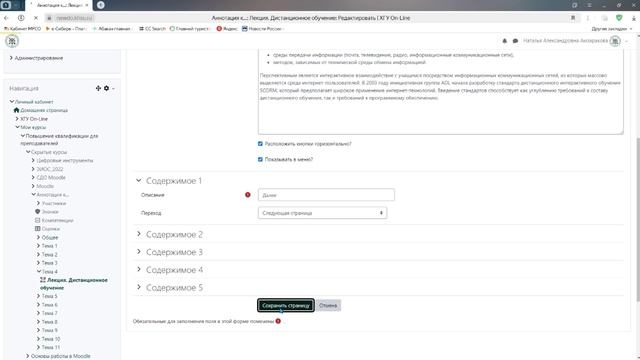Stop loading with the X button

click(x=36, y=18)
